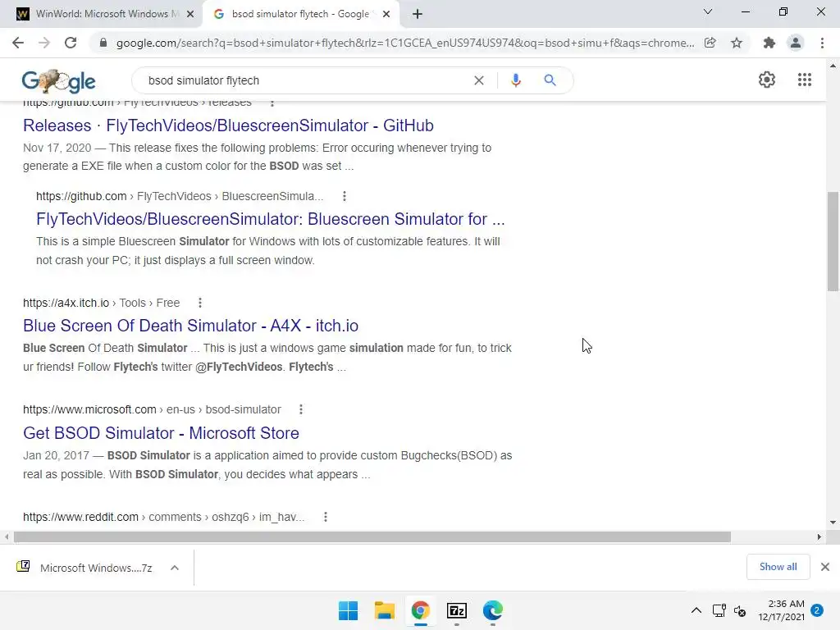Open 7-Zip from the taskbar

pos(456,610)
